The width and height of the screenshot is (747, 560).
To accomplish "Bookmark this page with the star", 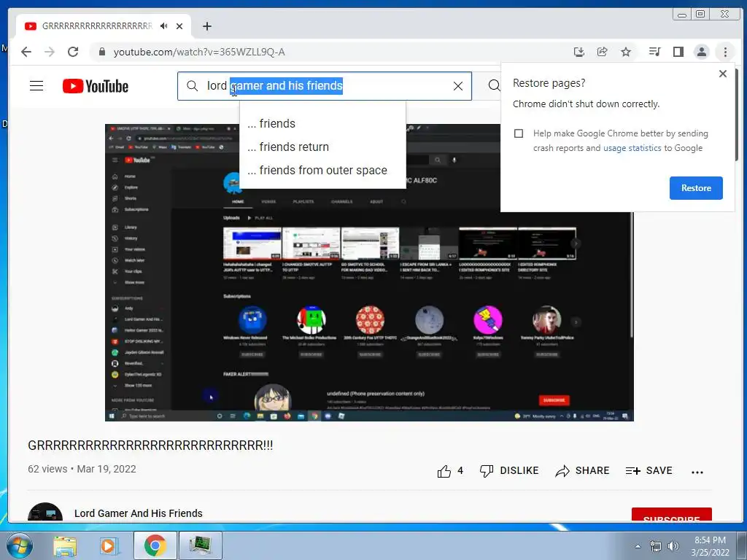I will (x=626, y=52).
